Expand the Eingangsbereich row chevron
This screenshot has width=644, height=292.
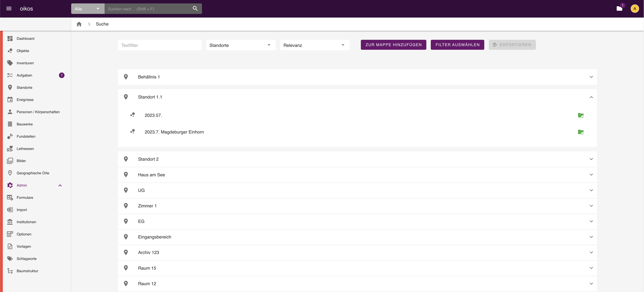click(x=591, y=237)
